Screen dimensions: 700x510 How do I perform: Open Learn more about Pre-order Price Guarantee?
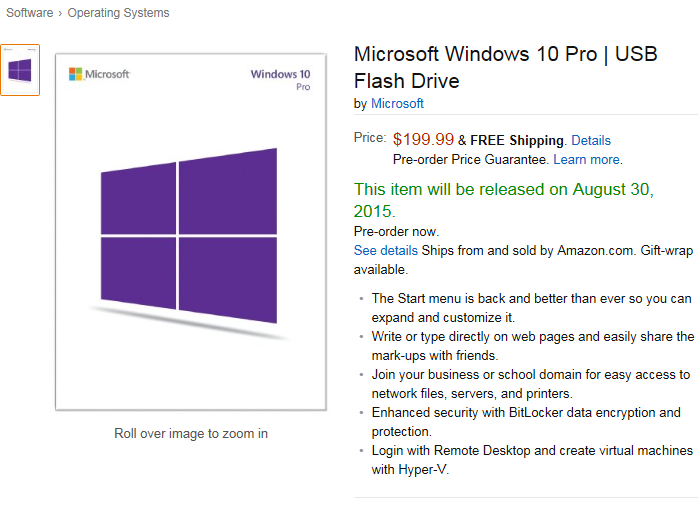coord(587,159)
